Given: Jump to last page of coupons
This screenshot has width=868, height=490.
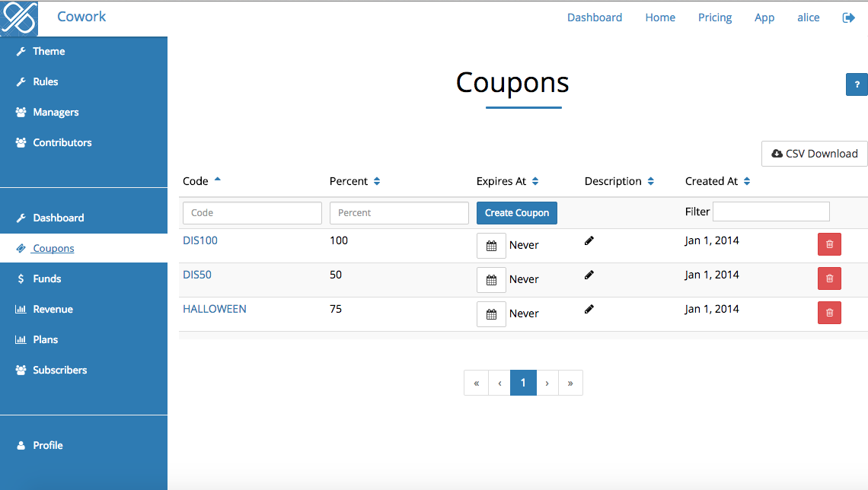Looking at the screenshot, I should pyautogui.click(x=570, y=383).
